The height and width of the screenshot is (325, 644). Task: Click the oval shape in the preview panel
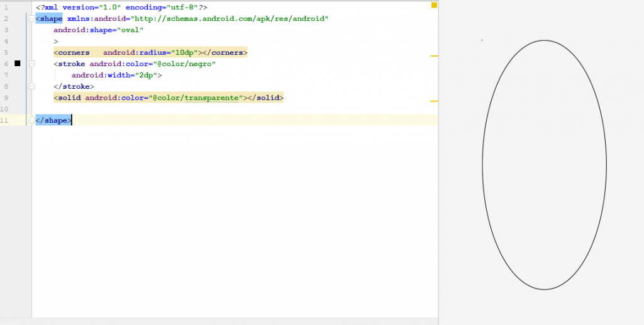point(544,164)
